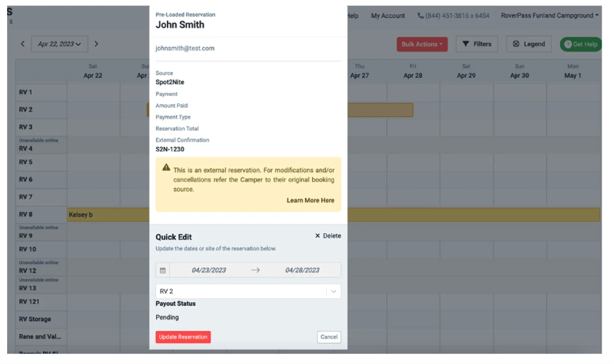Select the RV Storage row label
The image size is (611, 364).
35,320
